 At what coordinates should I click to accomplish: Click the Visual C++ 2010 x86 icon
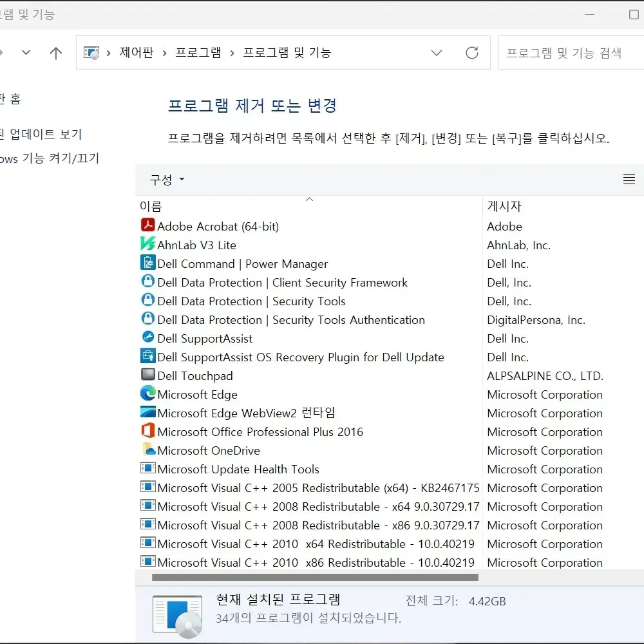tap(148, 561)
